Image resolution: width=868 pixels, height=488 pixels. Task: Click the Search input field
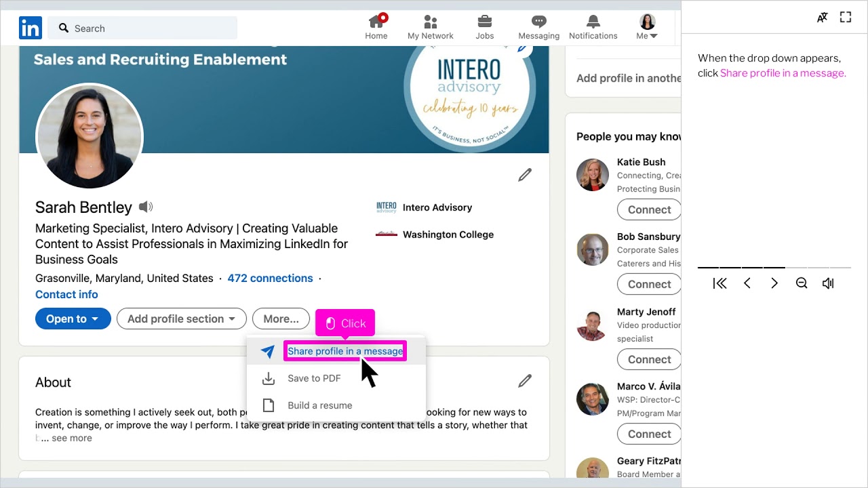(x=143, y=28)
